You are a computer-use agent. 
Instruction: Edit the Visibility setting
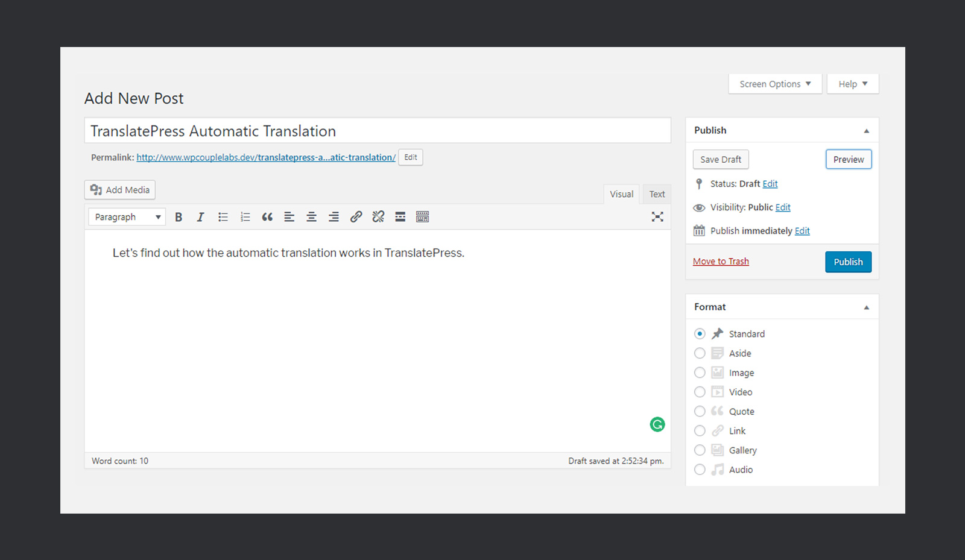point(783,207)
